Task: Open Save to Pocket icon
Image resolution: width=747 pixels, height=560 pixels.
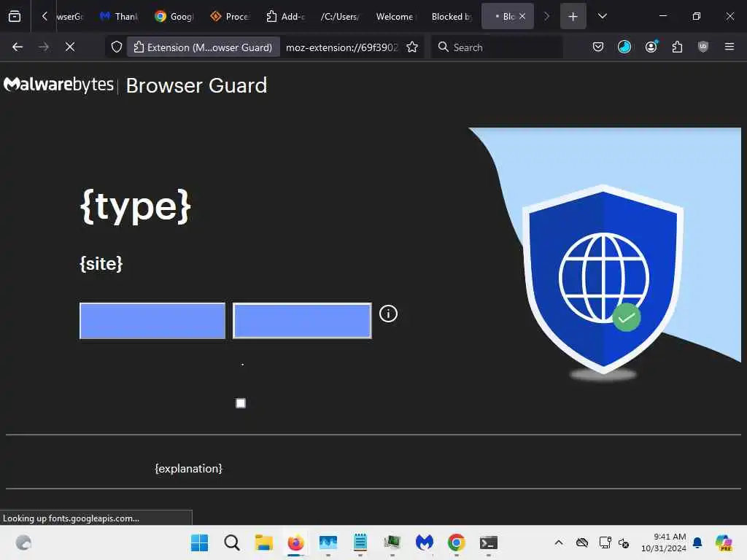Action: [x=598, y=47]
